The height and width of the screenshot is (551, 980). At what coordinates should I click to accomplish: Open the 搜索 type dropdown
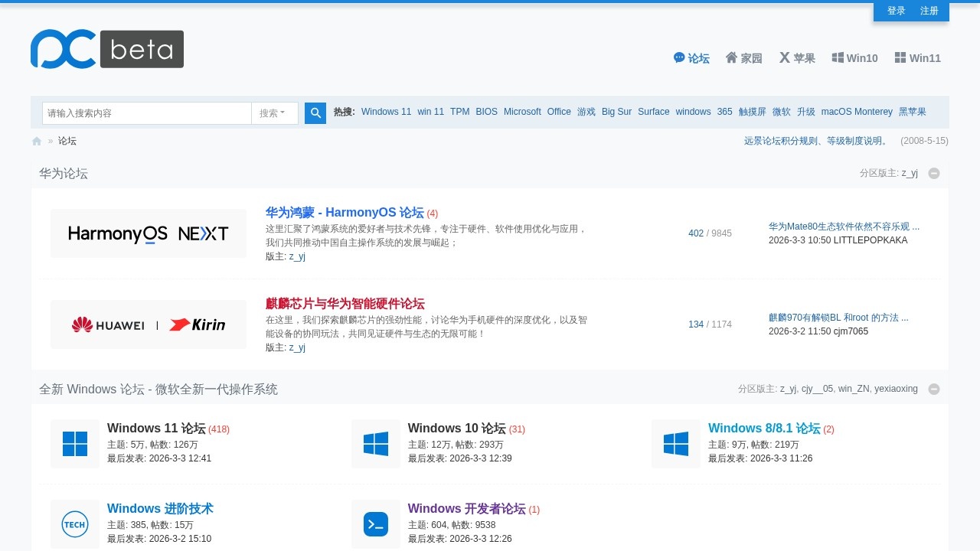tap(274, 113)
